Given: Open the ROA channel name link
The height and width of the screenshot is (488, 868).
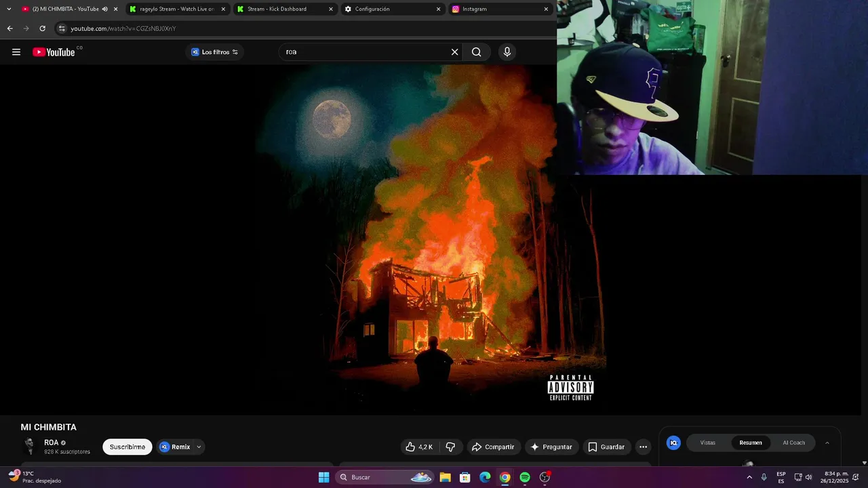Looking at the screenshot, I should [x=51, y=443].
